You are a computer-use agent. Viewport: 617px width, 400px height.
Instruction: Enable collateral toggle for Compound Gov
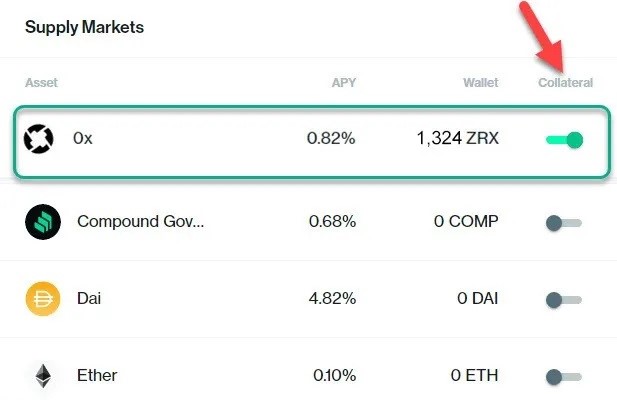[563, 223]
